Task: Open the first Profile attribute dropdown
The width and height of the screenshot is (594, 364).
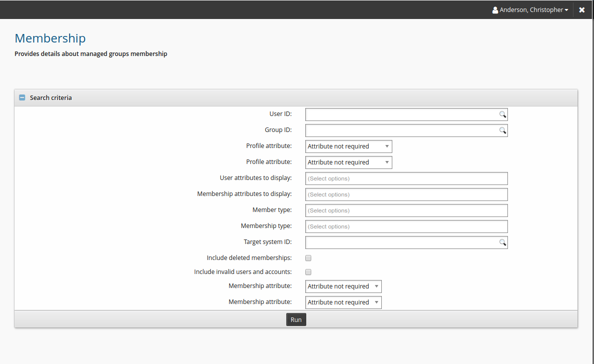Action: (x=348, y=146)
